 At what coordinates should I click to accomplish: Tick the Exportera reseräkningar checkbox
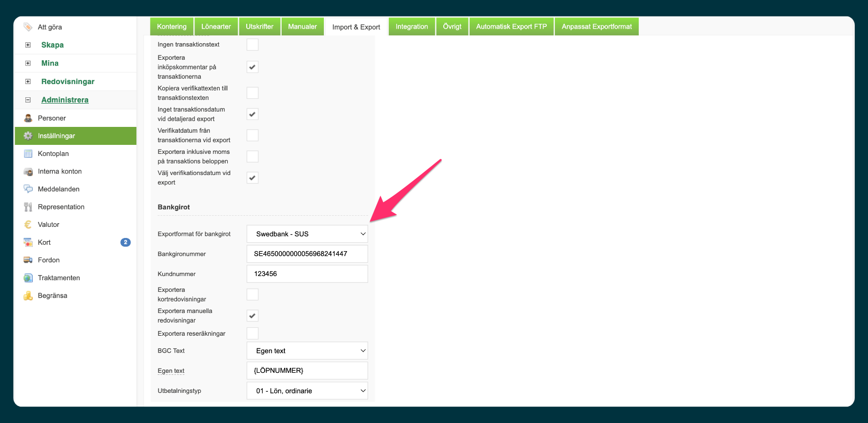253,334
